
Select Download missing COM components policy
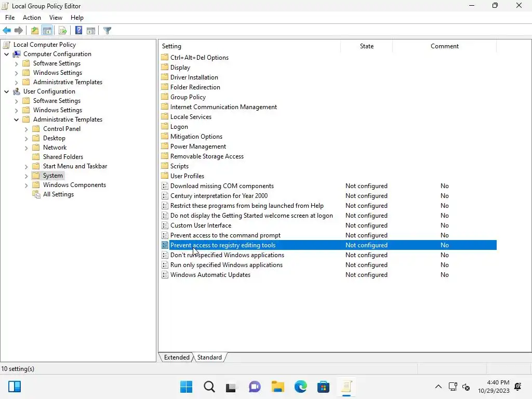point(222,186)
